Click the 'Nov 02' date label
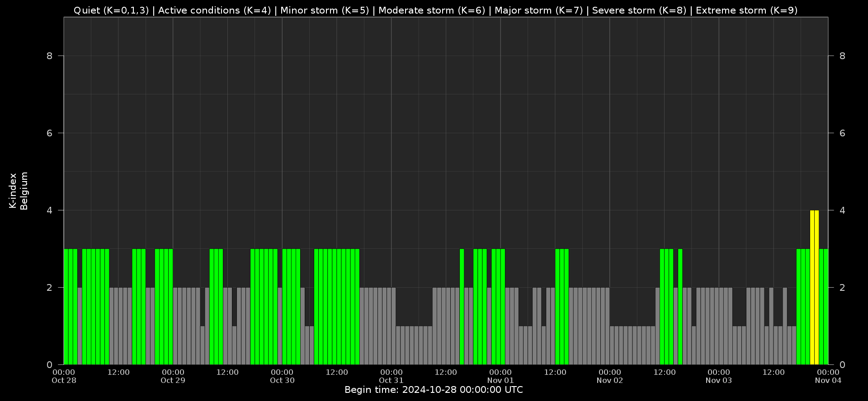 pos(609,380)
